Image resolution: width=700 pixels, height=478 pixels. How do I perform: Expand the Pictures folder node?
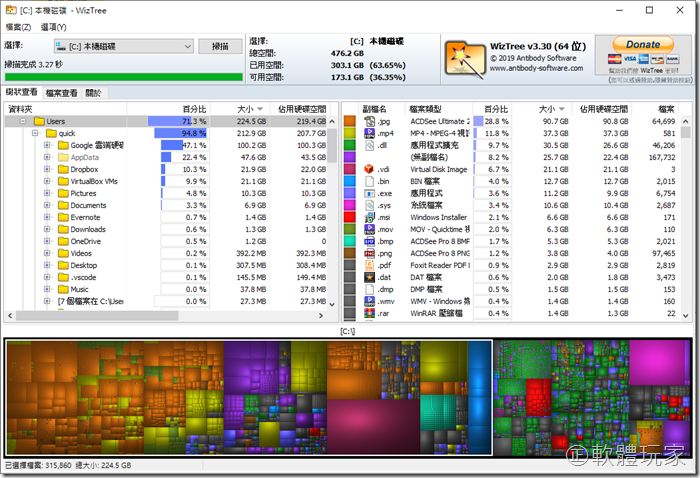[x=47, y=193]
